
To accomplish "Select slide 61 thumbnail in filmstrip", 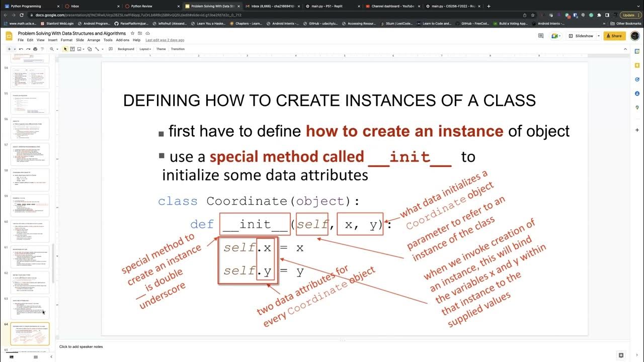I will coord(30,258).
